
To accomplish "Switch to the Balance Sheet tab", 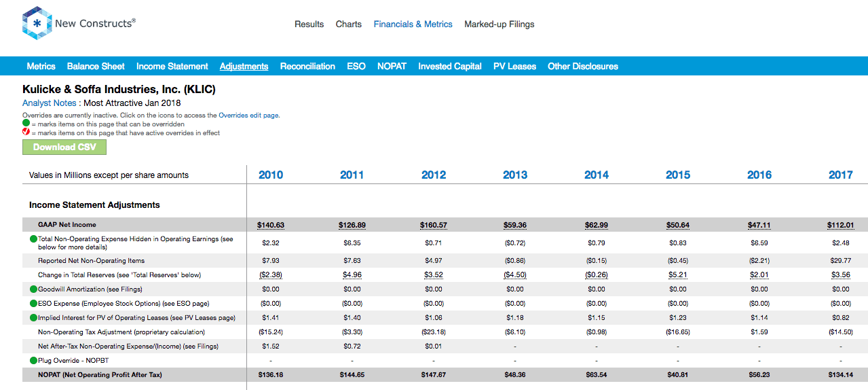I will (96, 66).
